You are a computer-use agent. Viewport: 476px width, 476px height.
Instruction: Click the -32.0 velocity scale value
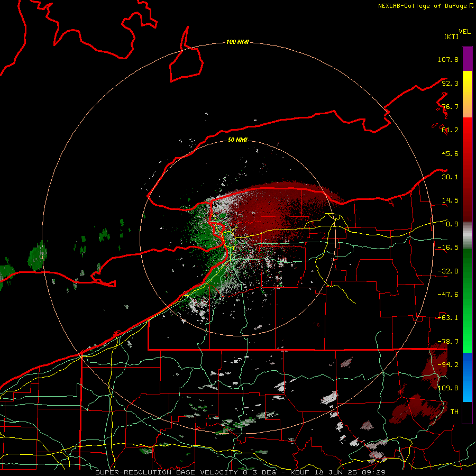click(x=448, y=271)
